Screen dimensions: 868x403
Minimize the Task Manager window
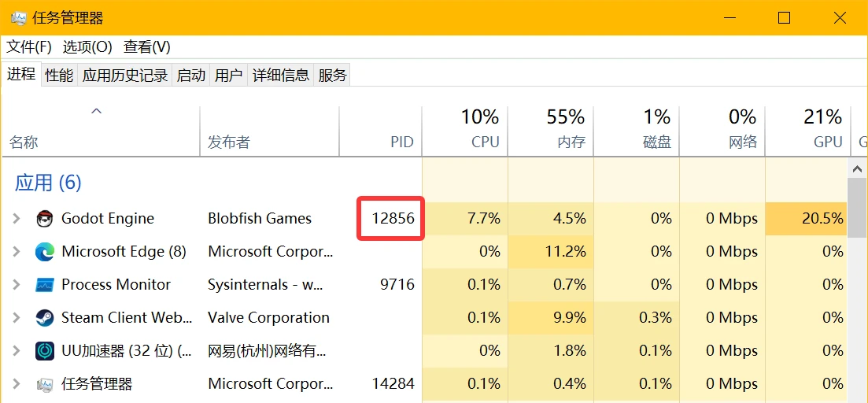point(729,18)
